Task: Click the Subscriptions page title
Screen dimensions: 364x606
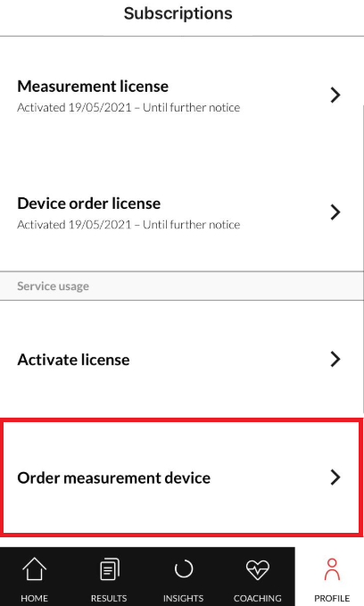Action: point(178,14)
